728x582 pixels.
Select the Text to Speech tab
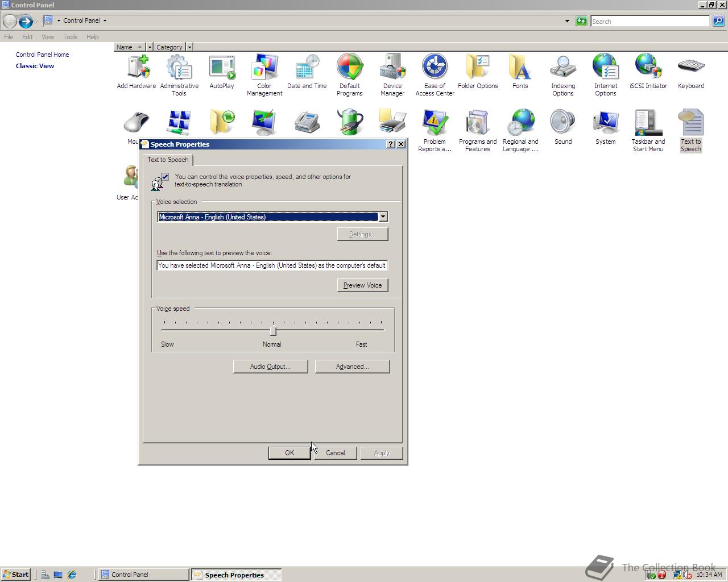pyautogui.click(x=168, y=160)
